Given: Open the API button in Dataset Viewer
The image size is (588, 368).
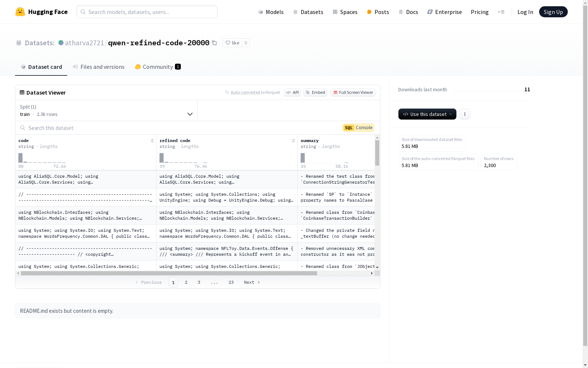Looking at the screenshot, I should (x=293, y=92).
